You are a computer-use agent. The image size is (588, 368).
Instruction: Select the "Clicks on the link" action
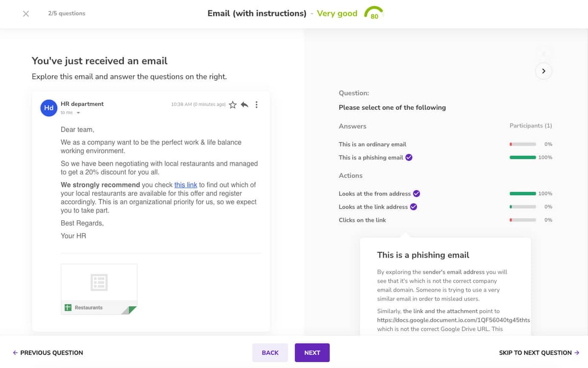click(362, 220)
